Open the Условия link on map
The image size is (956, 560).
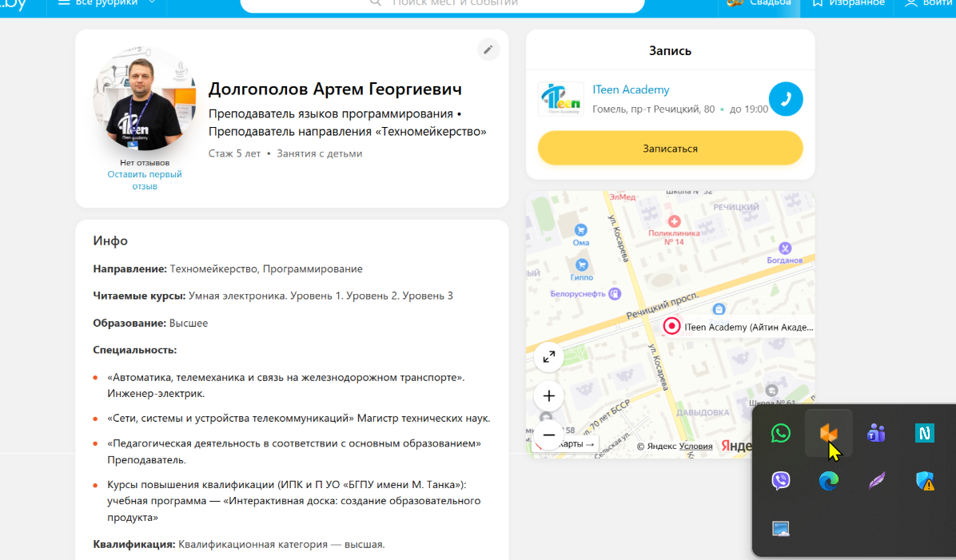tap(695, 446)
